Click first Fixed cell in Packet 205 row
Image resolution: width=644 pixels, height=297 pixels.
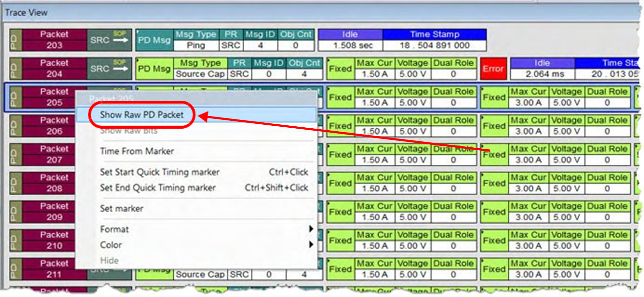click(x=341, y=97)
